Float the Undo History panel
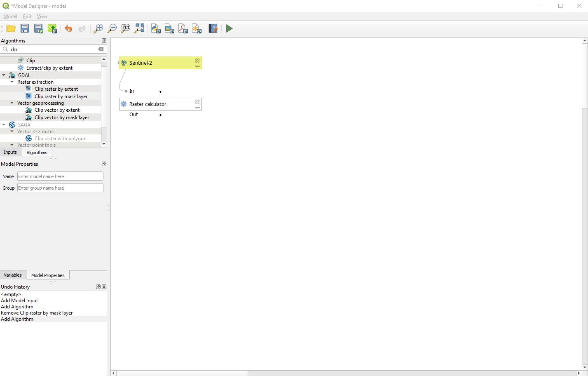Image resolution: width=588 pixels, height=376 pixels. point(98,287)
